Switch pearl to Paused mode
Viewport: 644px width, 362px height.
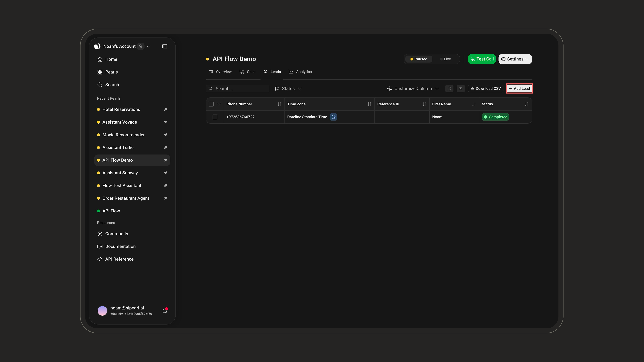pyautogui.click(x=419, y=59)
